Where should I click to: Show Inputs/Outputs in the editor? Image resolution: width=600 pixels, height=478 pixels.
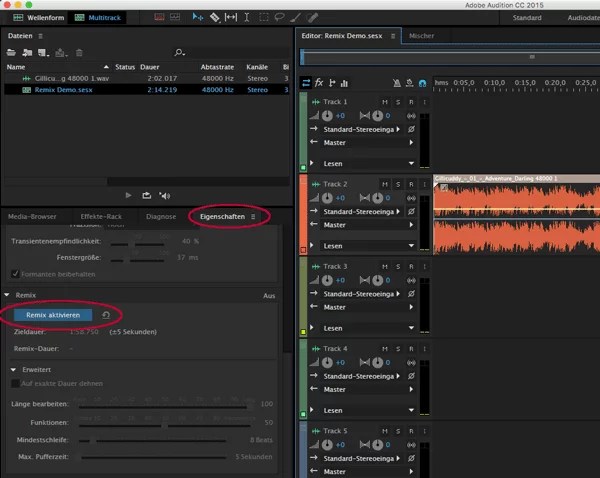pyautogui.click(x=306, y=83)
